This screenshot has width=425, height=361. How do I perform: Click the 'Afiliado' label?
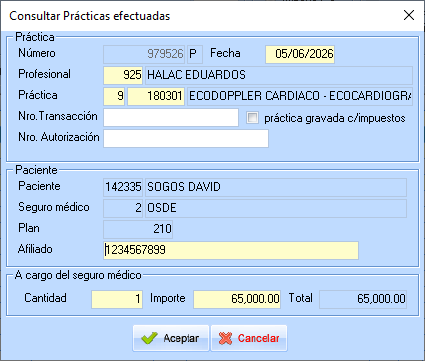point(35,249)
